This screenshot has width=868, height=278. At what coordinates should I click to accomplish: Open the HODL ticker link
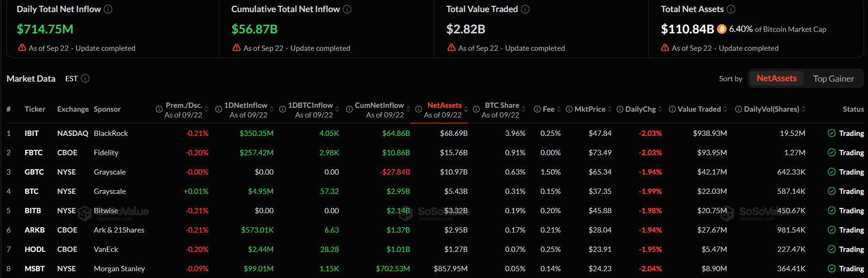click(x=35, y=249)
